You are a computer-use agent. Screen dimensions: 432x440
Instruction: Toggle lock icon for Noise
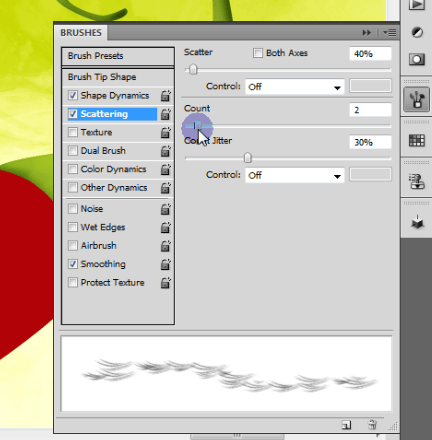coord(166,209)
